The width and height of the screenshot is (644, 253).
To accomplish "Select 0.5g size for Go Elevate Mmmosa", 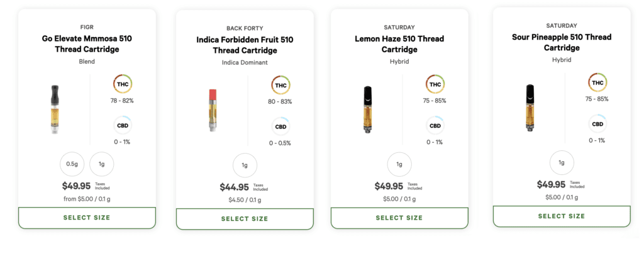I will (70, 164).
